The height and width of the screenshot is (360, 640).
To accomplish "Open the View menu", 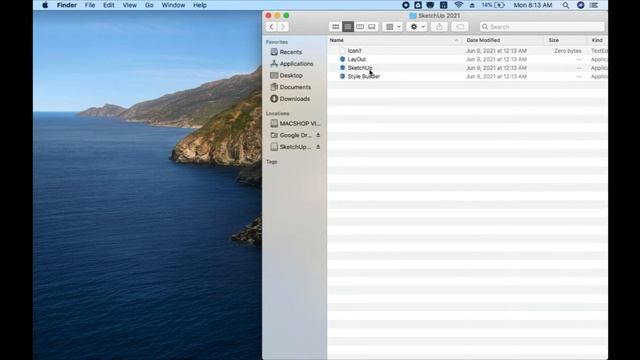I will point(129,5).
